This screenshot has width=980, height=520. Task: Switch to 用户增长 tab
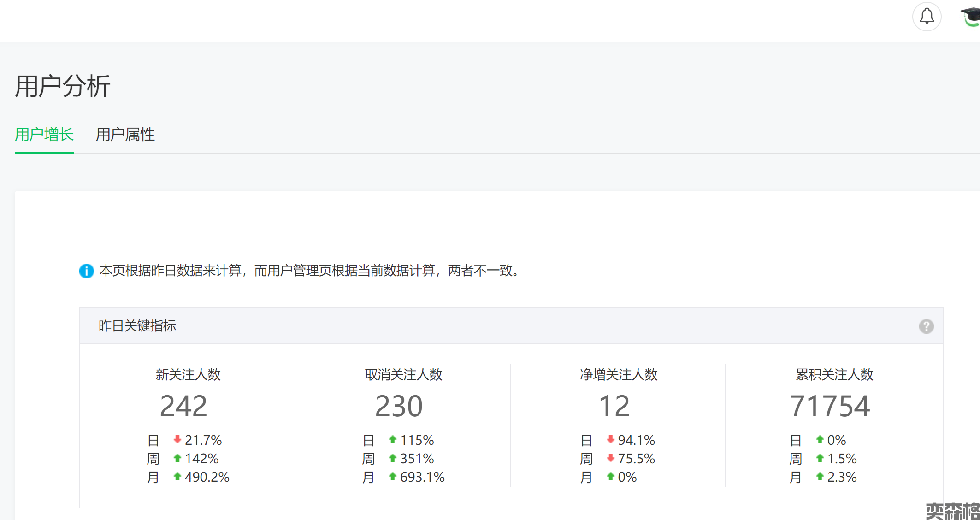pyautogui.click(x=44, y=135)
